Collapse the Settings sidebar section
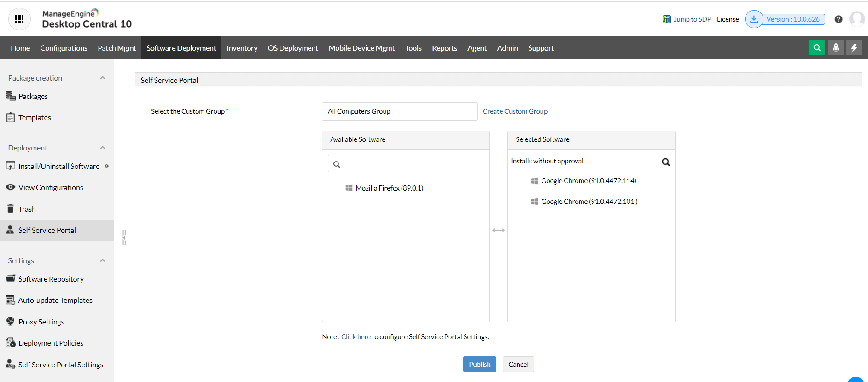868x382 pixels. coord(103,260)
